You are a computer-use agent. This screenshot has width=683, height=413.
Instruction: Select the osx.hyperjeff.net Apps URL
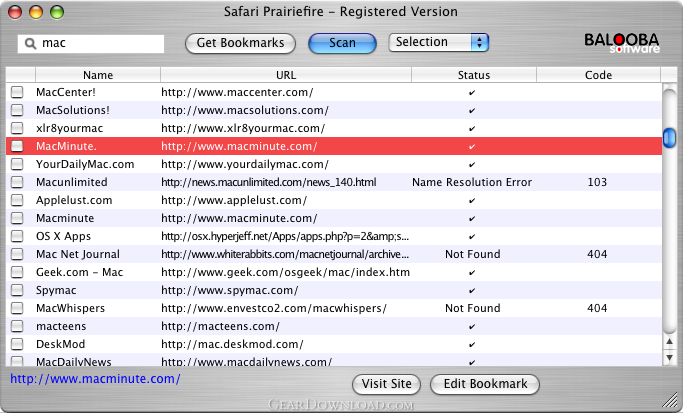point(285,236)
